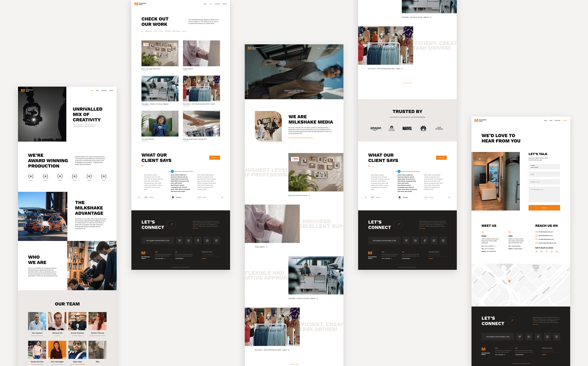Click the orange Vimeo icon under Get in touch on social
Viewport: 588px width, 366px height.
pyautogui.click(x=537, y=251)
